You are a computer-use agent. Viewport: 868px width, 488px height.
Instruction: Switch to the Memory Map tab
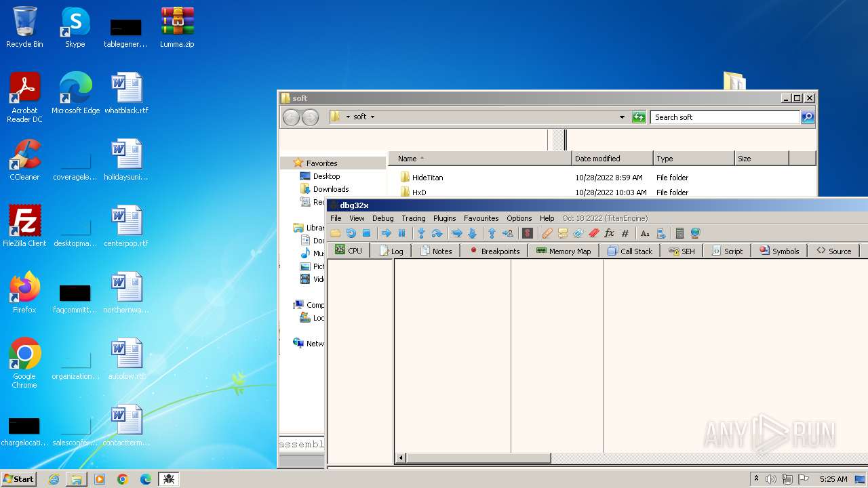564,251
